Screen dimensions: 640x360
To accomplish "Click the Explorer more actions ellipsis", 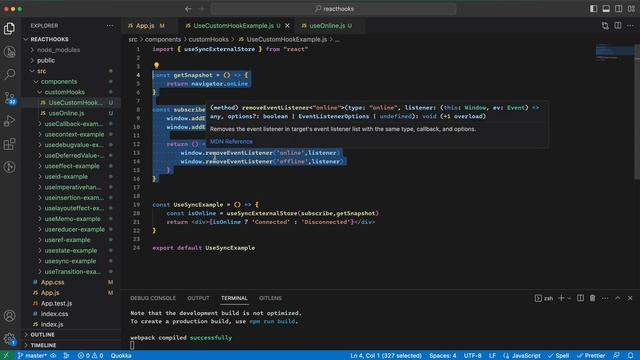I will click(x=110, y=25).
